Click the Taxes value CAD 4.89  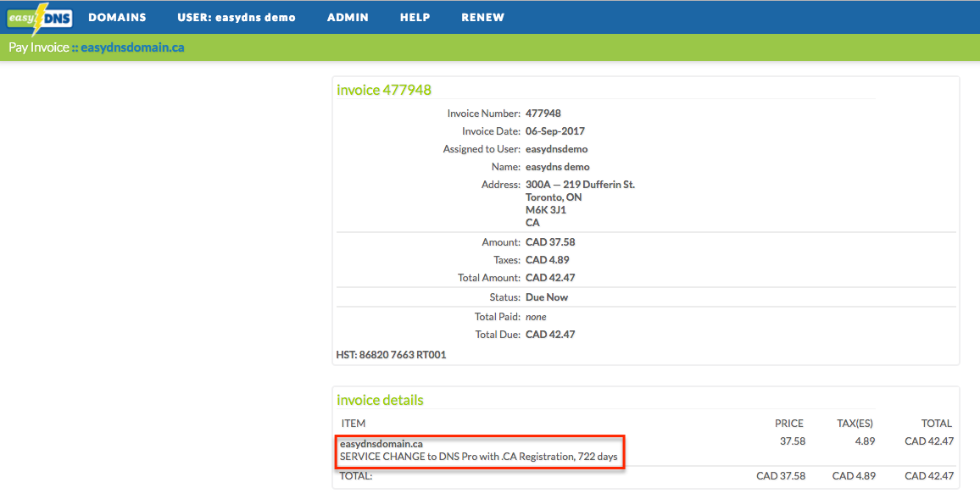[x=548, y=260]
